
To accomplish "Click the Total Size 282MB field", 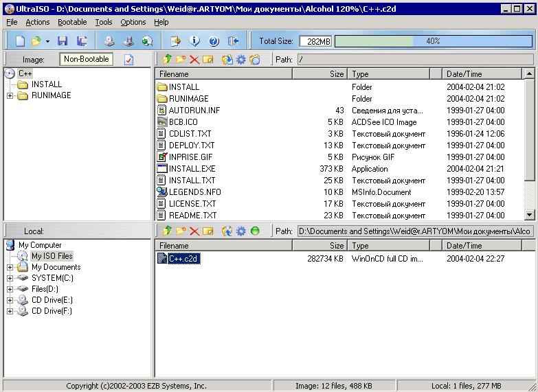I will [315, 41].
